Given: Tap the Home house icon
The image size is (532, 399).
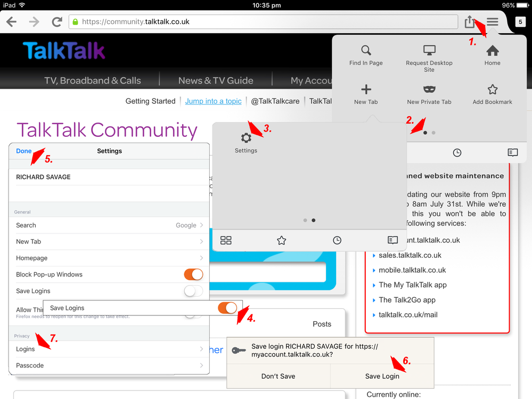Looking at the screenshot, I should click(x=492, y=51).
